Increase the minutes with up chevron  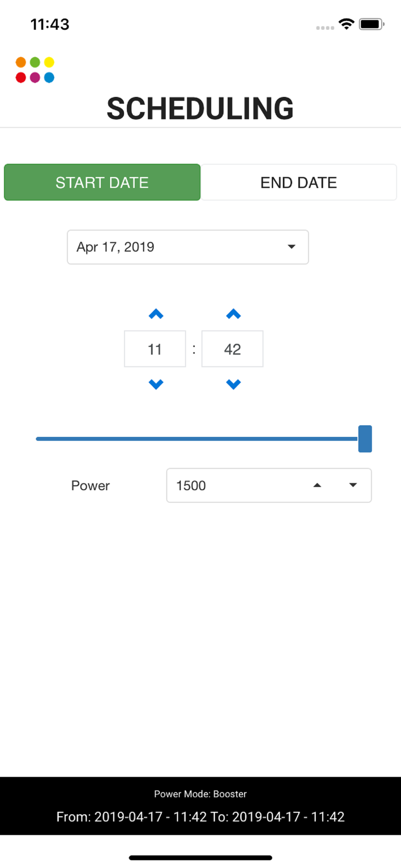233,314
